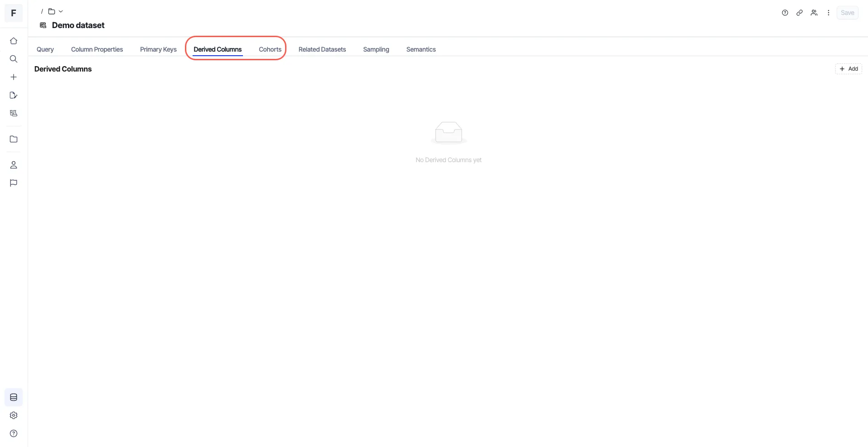Open the edit document icon in sidebar

click(14, 95)
